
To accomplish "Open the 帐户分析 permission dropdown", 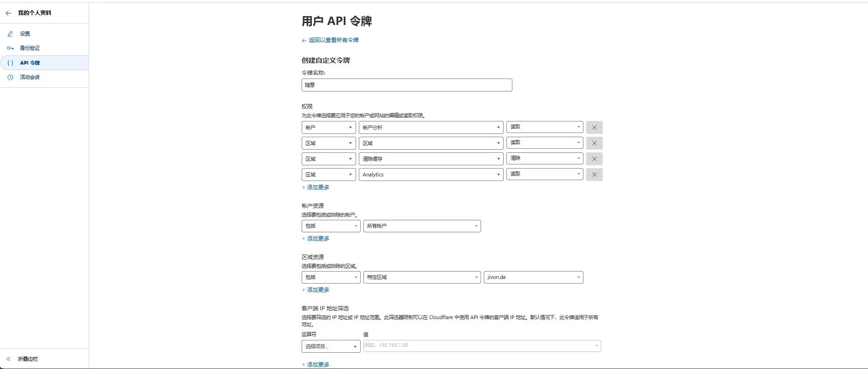I will point(431,127).
